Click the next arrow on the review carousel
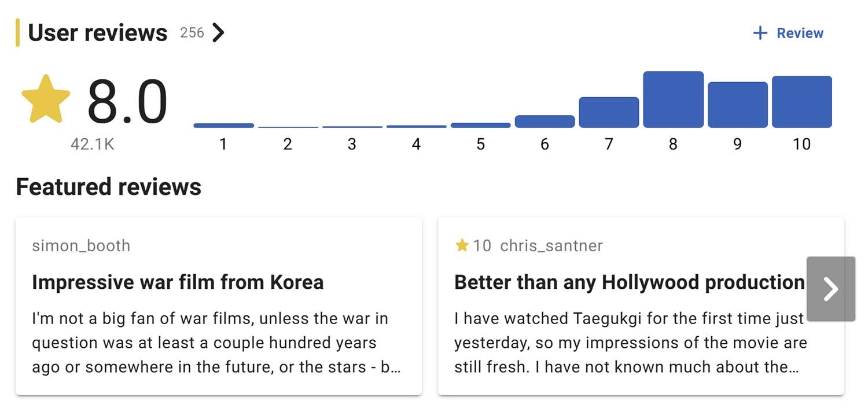Image resolution: width=868 pixels, height=412 pixels. pyautogui.click(x=831, y=288)
